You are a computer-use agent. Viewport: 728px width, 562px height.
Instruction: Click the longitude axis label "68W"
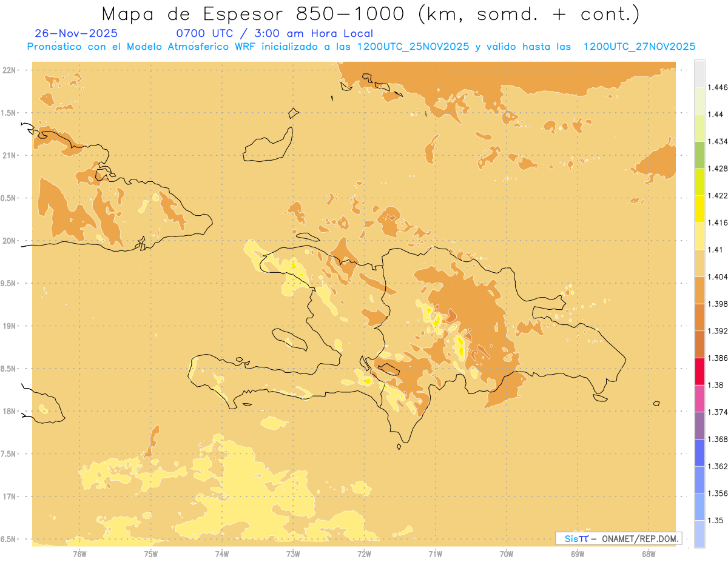(648, 554)
